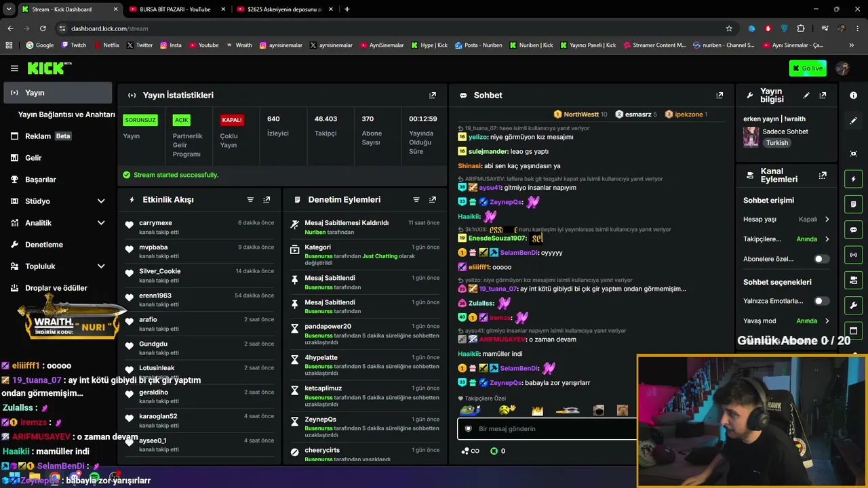Edit Yayın bilgisi with pencil icon
The width and height of the screenshot is (868, 488).
pyautogui.click(x=806, y=96)
